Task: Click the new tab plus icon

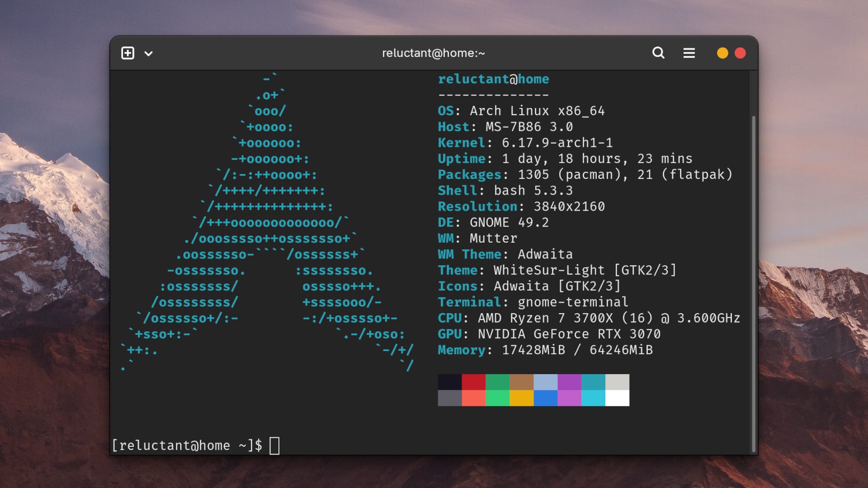Action: pos(127,53)
